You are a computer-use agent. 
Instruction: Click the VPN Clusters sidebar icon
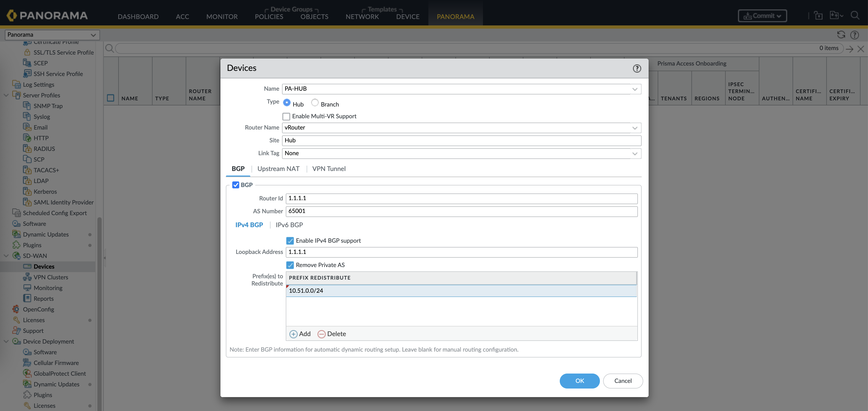pos(27,277)
